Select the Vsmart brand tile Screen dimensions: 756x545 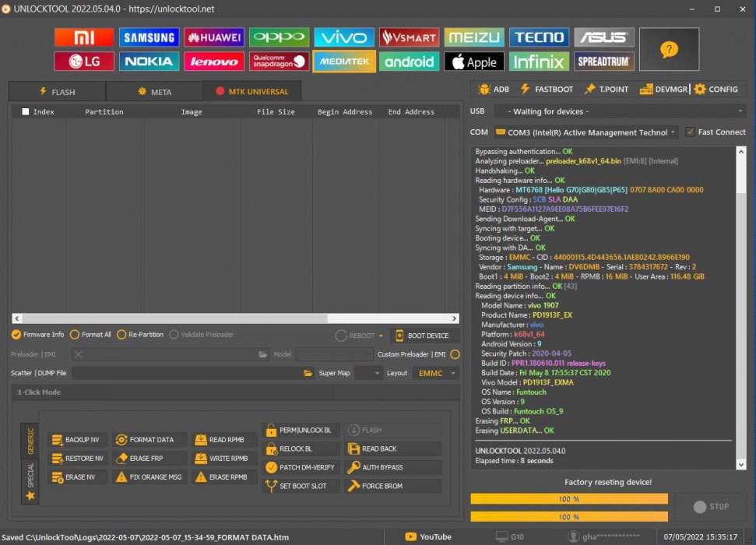(x=410, y=37)
